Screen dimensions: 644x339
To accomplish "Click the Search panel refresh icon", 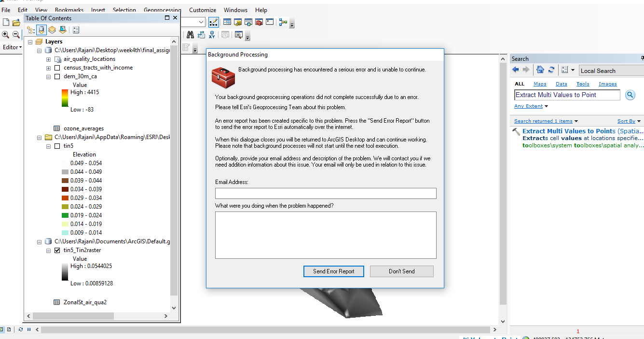I will pos(551,70).
